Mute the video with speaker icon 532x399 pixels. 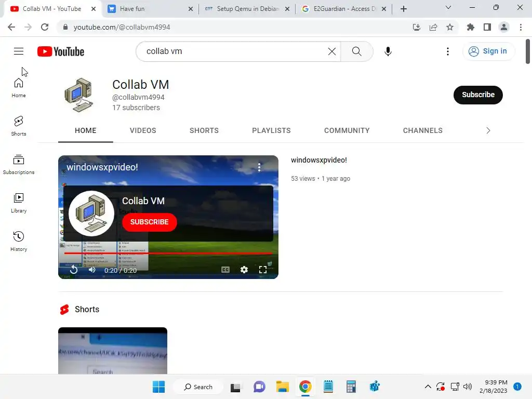click(92, 270)
